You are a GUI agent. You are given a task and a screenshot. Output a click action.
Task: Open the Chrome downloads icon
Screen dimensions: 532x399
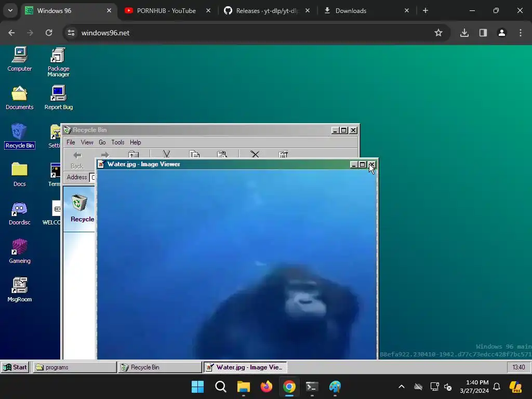coord(464,33)
